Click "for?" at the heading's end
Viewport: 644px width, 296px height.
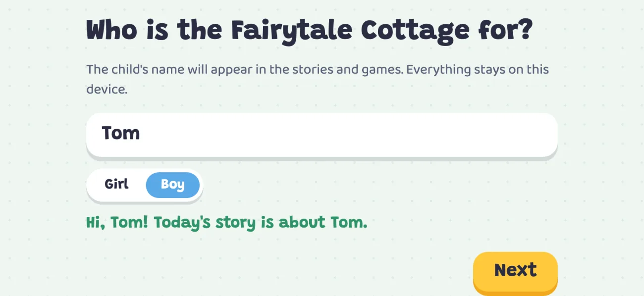coord(505,31)
